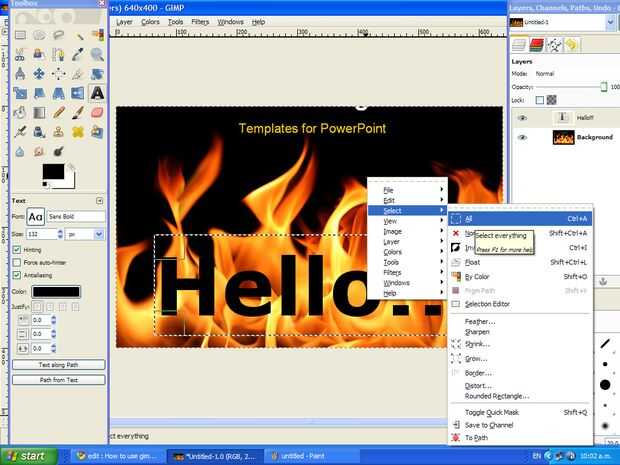This screenshot has height=465, width=620.
Task: Select the Rotate tool
Action: [x=97, y=74]
